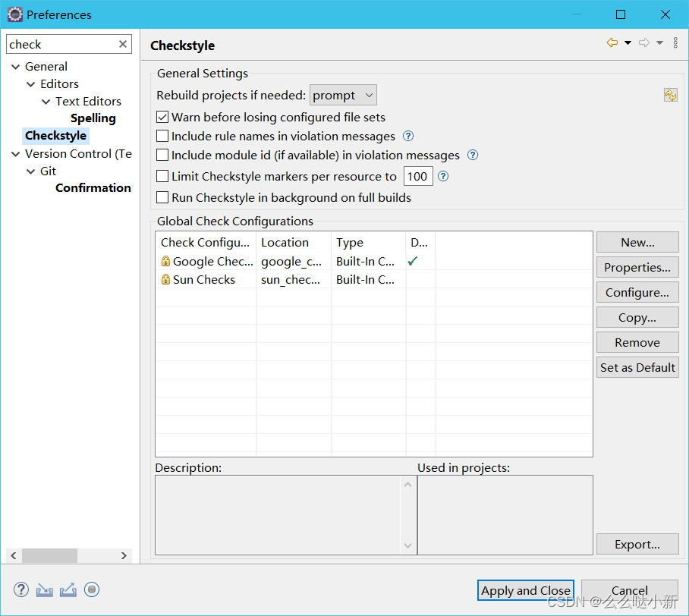Toggle Warn before losing configured file sets

pyautogui.click(x=162, y=118)
